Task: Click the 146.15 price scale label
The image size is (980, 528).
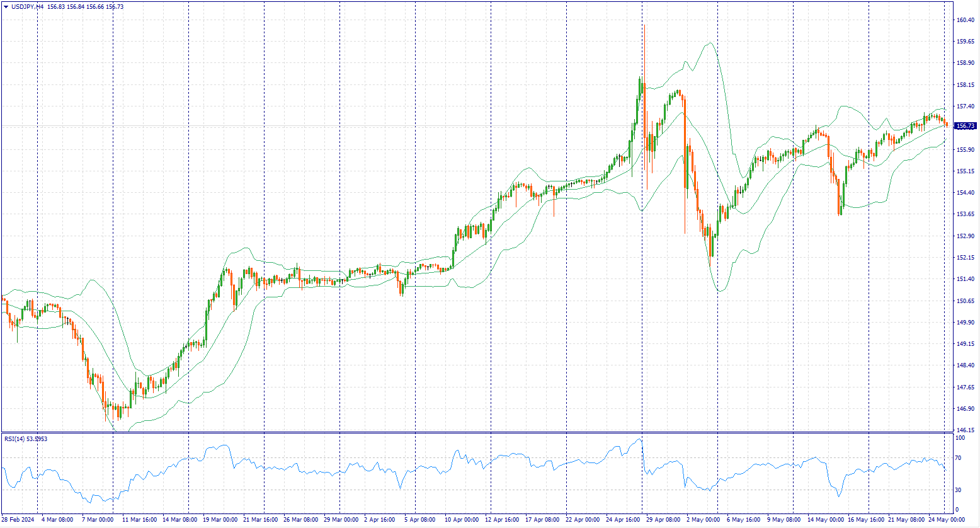Action: tap(966, 430)
